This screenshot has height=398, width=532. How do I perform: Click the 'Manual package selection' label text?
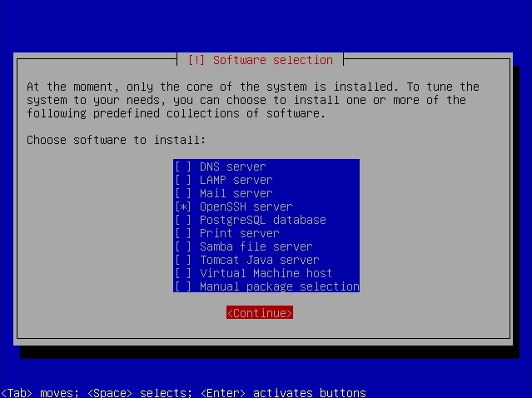pos(280,286)
